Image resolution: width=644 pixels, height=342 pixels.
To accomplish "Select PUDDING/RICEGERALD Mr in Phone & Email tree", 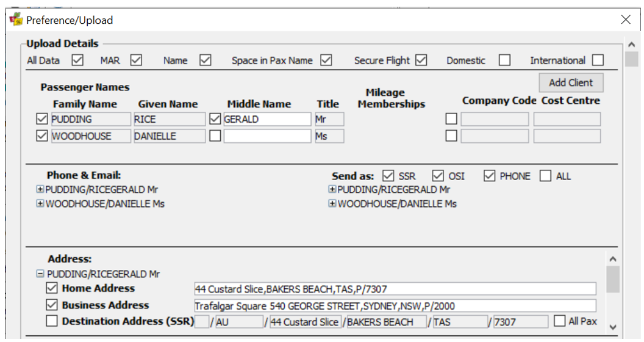I will 101,189.
